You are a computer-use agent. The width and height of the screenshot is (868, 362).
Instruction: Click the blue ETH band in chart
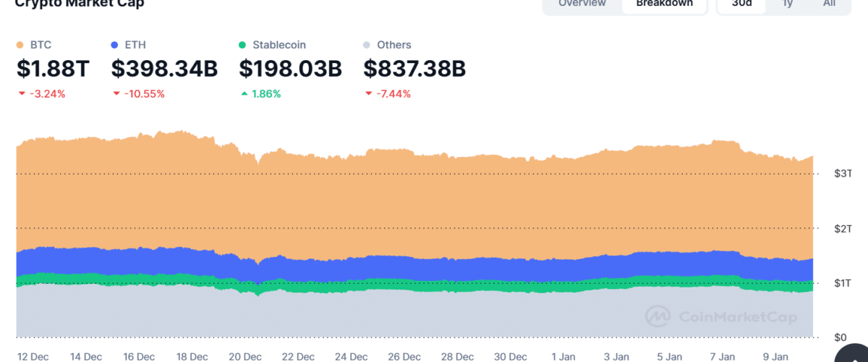[434, 268]
